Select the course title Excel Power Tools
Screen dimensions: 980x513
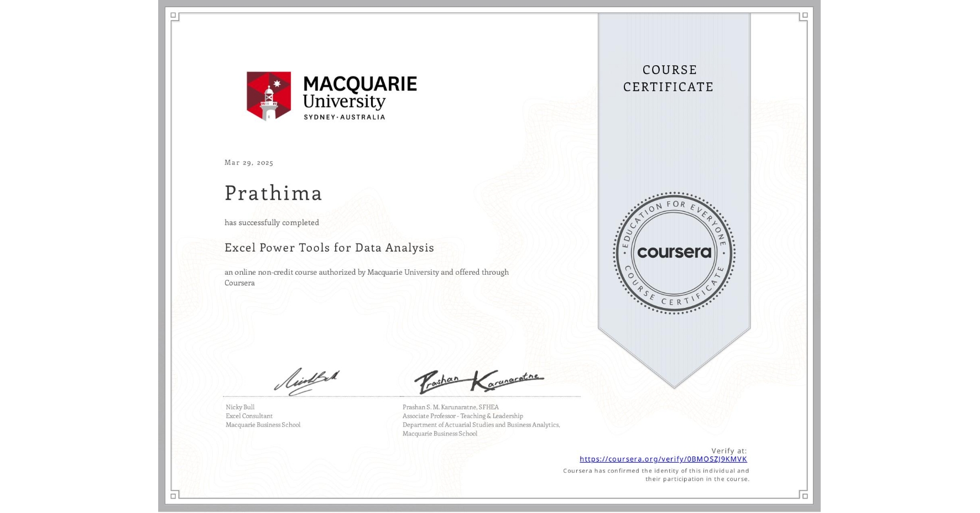tap(329, 248)
